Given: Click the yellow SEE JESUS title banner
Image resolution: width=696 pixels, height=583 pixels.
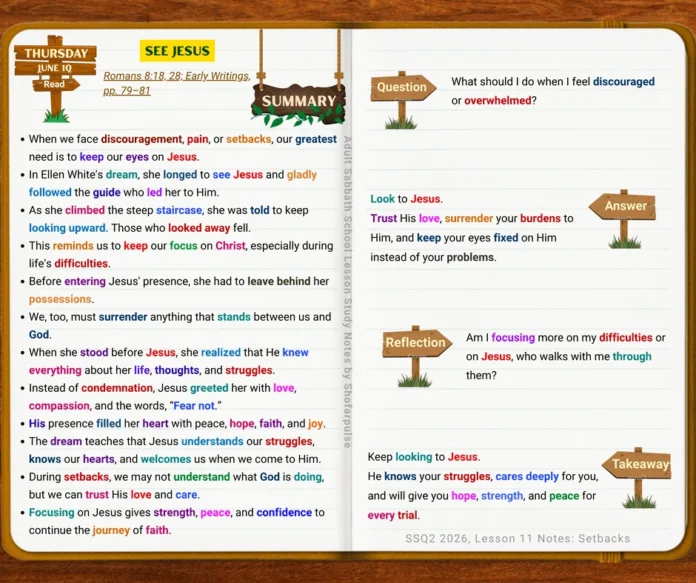Looking at the screenshot, I should click(177, 51).
